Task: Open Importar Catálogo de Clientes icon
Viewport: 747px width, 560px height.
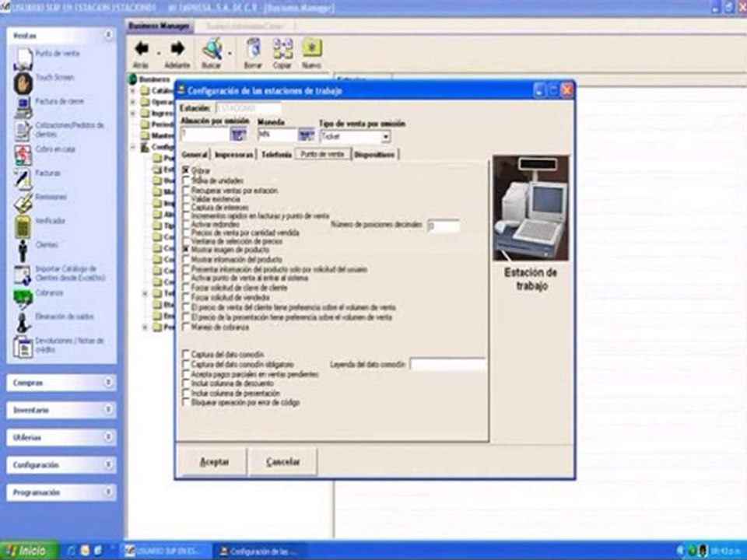Action: point(23,275)
